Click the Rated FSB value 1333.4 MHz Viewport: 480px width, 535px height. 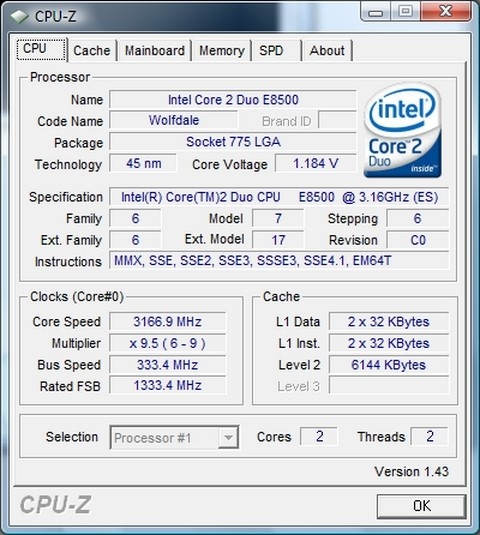point(167,386)
